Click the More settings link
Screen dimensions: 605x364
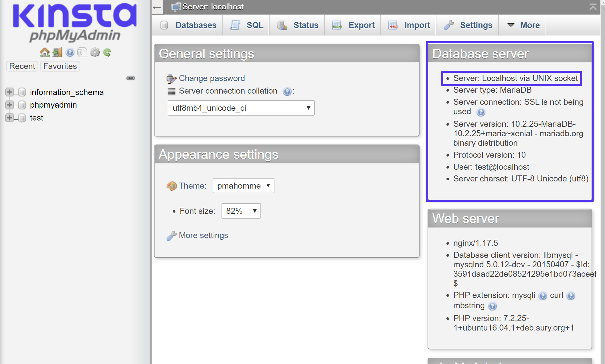203,235
